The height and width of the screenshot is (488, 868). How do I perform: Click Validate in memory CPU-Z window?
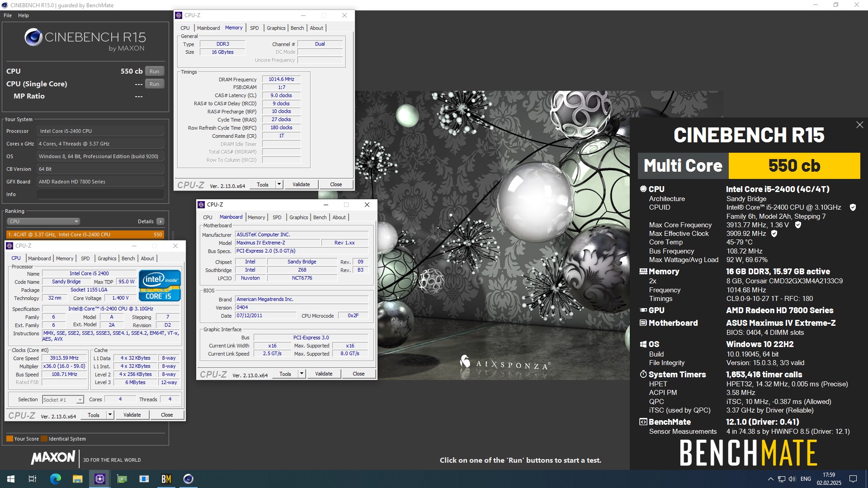301,184
